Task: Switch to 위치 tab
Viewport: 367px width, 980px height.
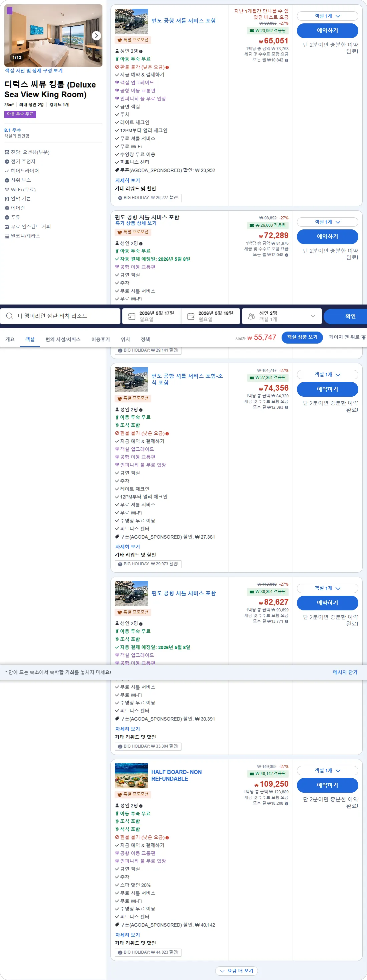Action: click(x=125, y=339)
